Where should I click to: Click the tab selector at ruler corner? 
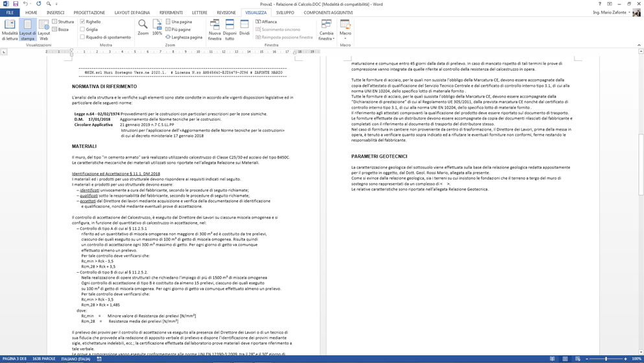click(4, 52)
